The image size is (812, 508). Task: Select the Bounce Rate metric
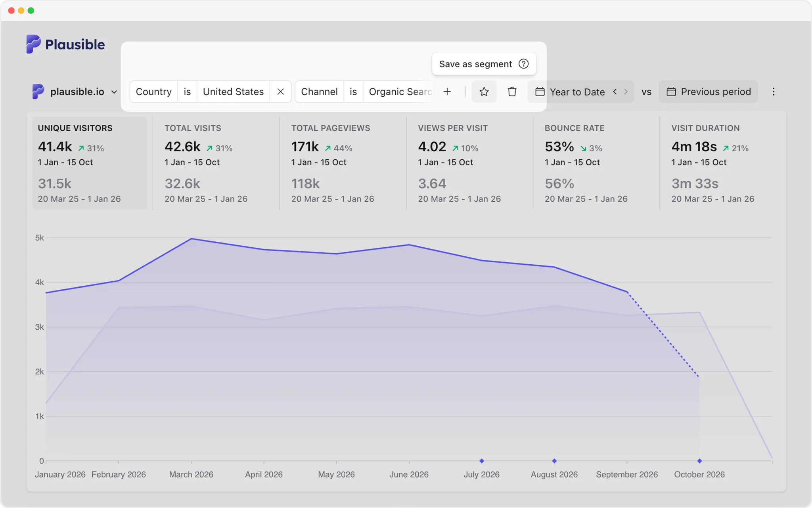point(596,163)
